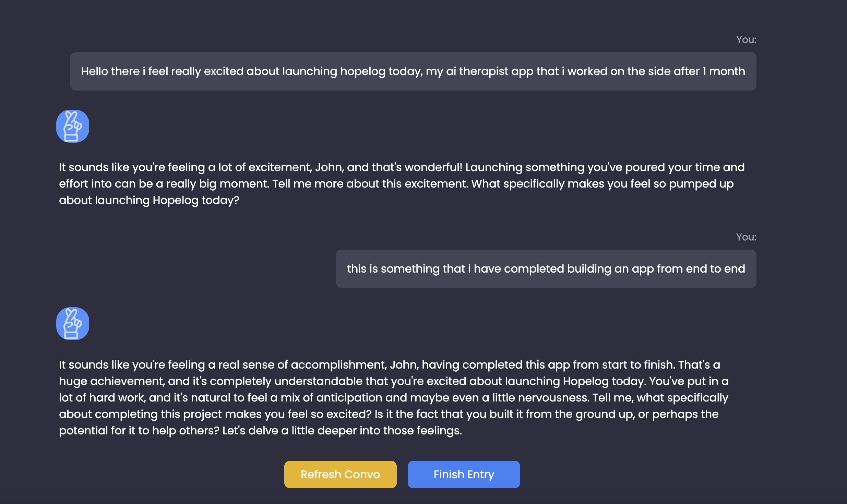The height and width of the screenshot is (504, 847).
Task: Click the last line 'potential for it to help others?'
Action: (x=260, y=431)
